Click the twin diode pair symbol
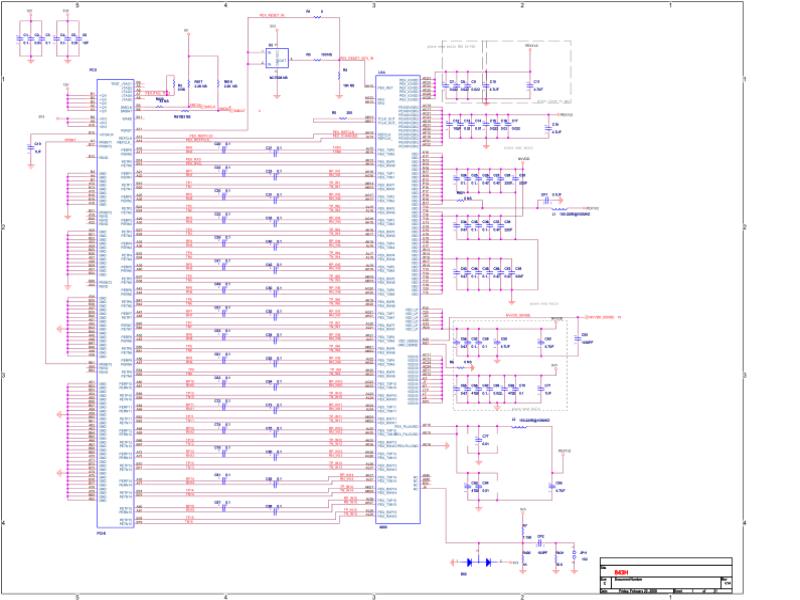Image resolution: width=800 pixels, height=600 pixels. pos(479,562)
